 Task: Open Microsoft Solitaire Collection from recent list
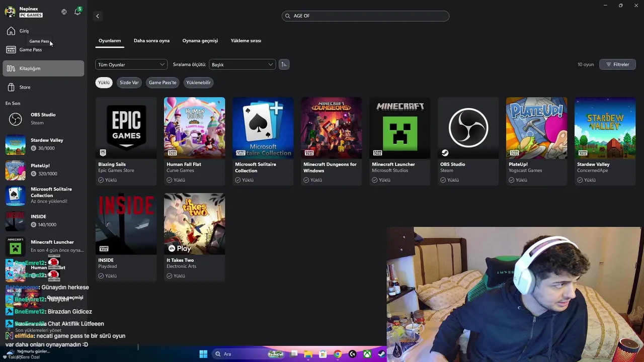(43, 195)
